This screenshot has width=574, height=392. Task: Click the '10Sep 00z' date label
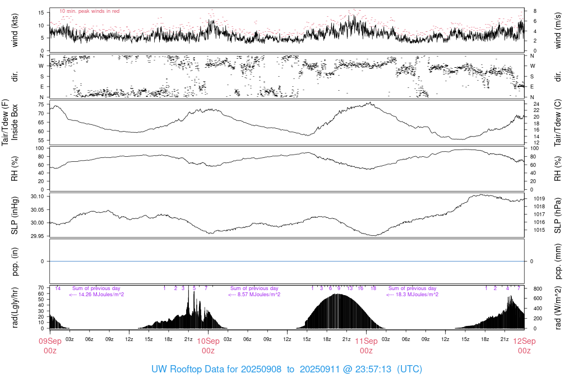pos(209,346)
